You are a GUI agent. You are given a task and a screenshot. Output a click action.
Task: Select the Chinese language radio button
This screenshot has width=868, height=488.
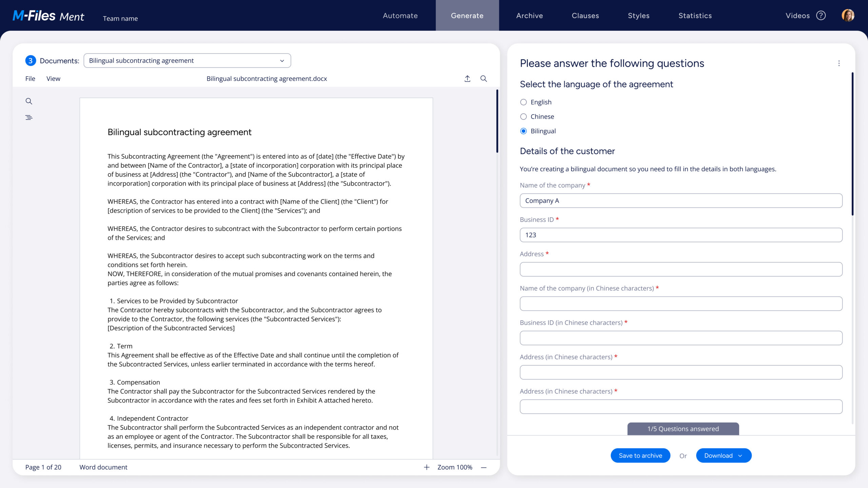click(524, 117)
